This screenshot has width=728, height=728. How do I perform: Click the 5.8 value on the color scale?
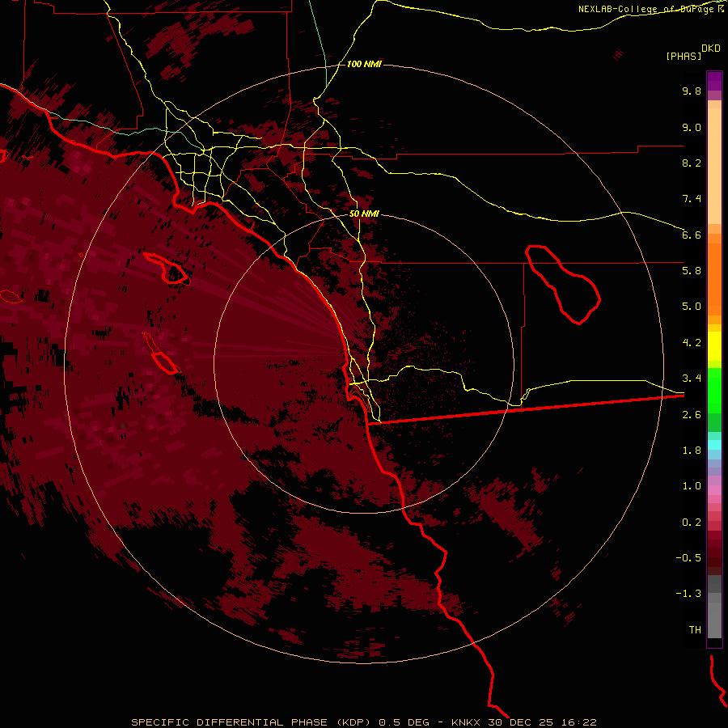tap(692, 271)
